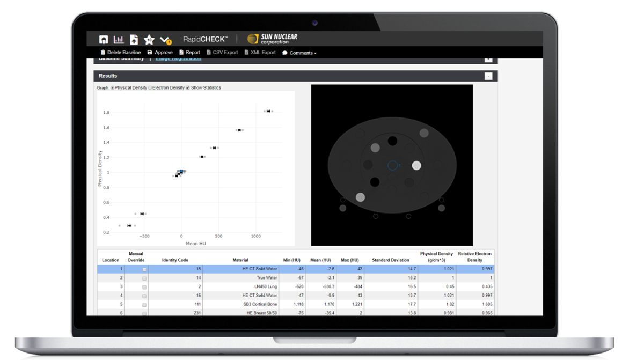Click the Material column header

240,260
